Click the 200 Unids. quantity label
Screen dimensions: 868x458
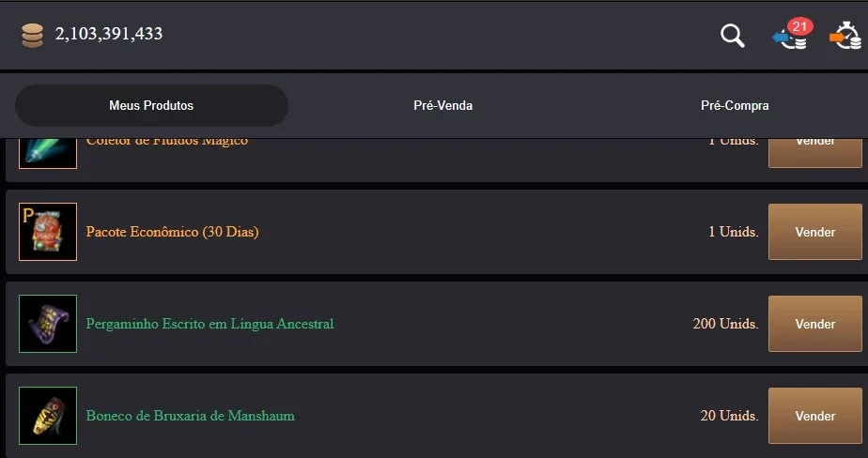tap(725, 324)
